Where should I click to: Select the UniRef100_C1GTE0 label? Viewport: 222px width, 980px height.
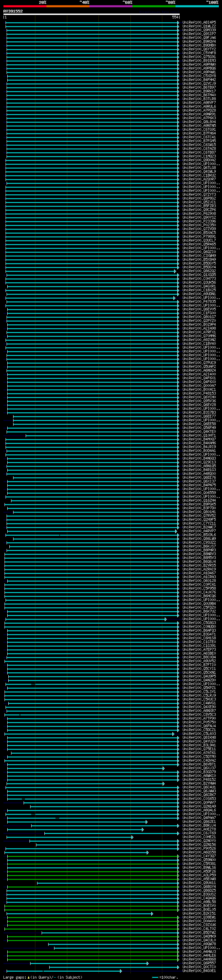tap(199, 642)
